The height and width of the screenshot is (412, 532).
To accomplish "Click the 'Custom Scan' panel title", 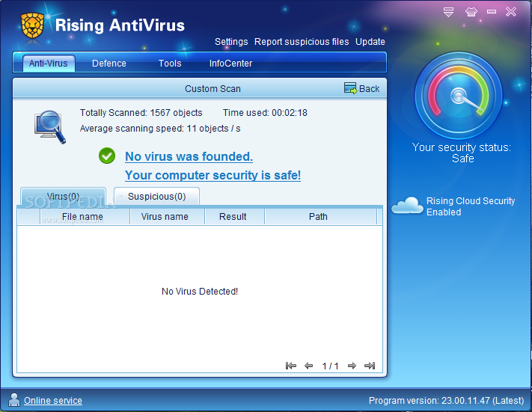I will [x=213, y=89].
